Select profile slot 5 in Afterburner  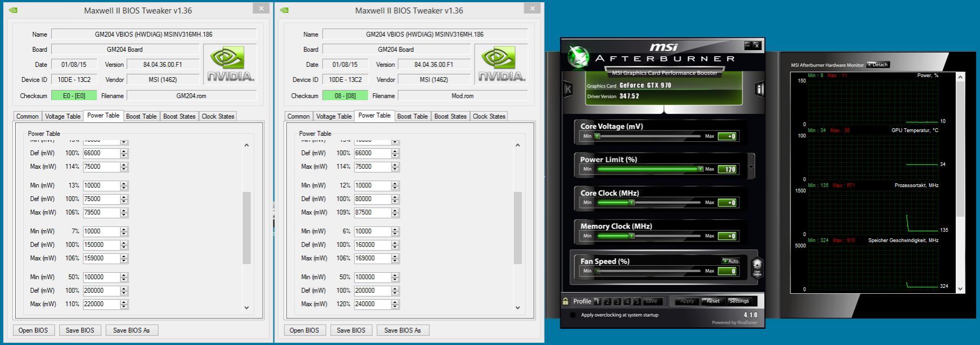pyautogui.click(x=637, y=301)
